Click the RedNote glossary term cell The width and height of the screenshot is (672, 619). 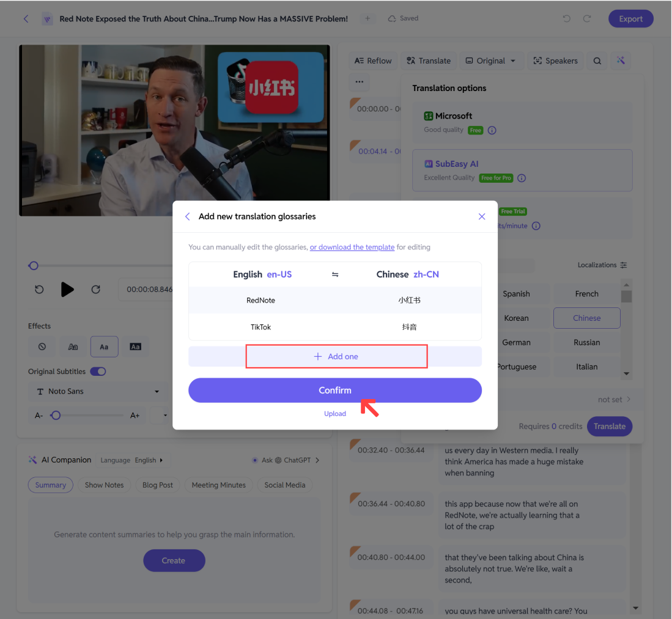pyautogui.click(x=260, y=301)
